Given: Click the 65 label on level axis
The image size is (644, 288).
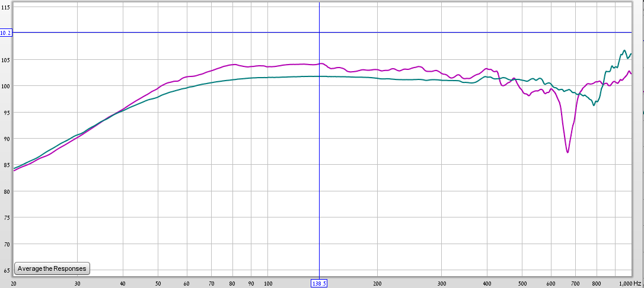Looking at the screenshot, I should (x=6, y=271).
